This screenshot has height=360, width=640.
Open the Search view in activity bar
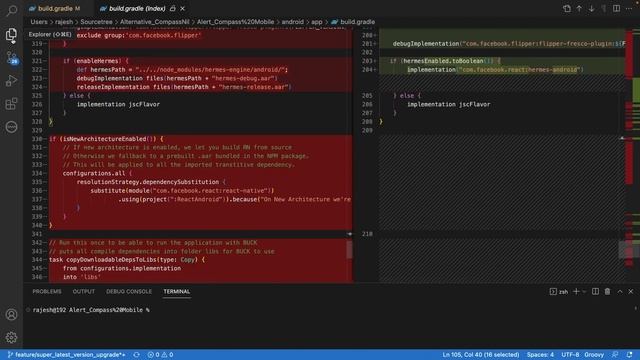(x=11, y=10)
